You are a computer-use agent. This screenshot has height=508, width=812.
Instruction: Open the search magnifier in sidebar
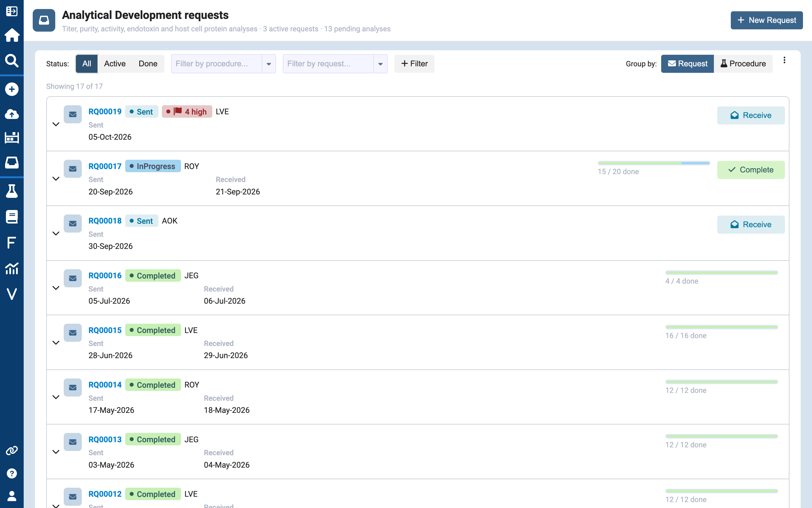pyautogui.click(x=12, y=60)
